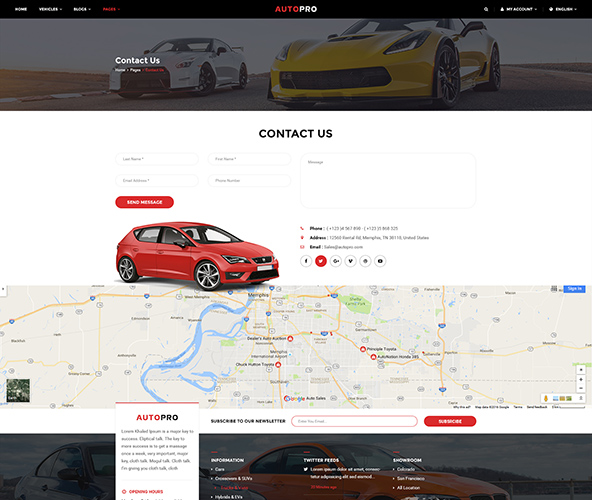The height and width of the screenshot is (500, 592).
Task: Open the Google Plus social icon
Action: pos(336,261)
